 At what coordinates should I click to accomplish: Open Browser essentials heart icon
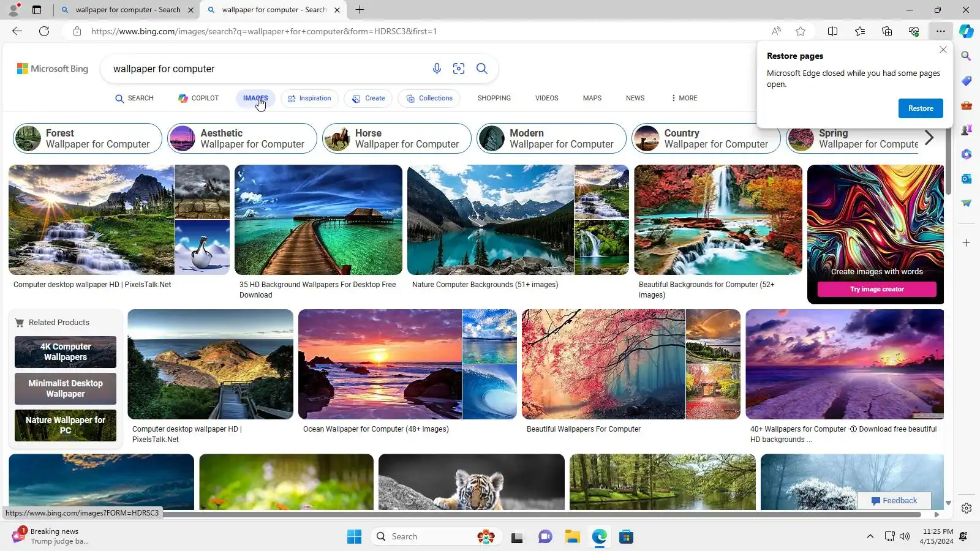914,31
